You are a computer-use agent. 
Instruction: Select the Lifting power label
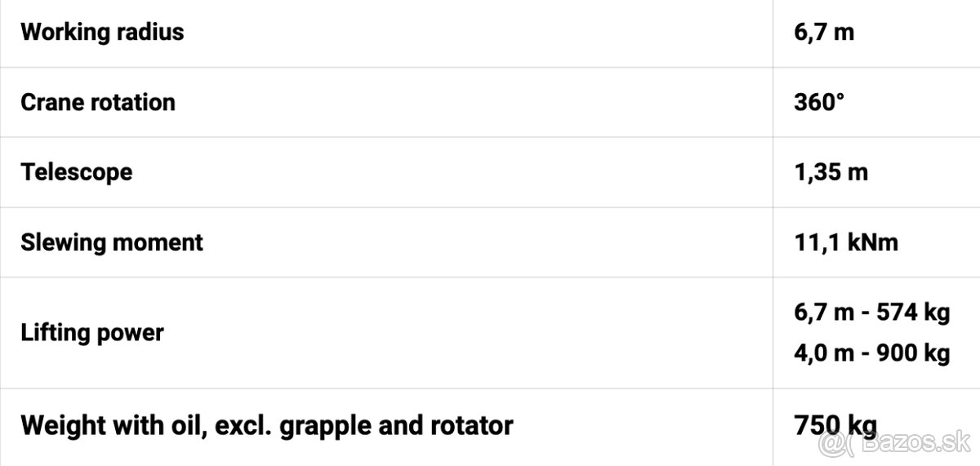pos(92,333)
